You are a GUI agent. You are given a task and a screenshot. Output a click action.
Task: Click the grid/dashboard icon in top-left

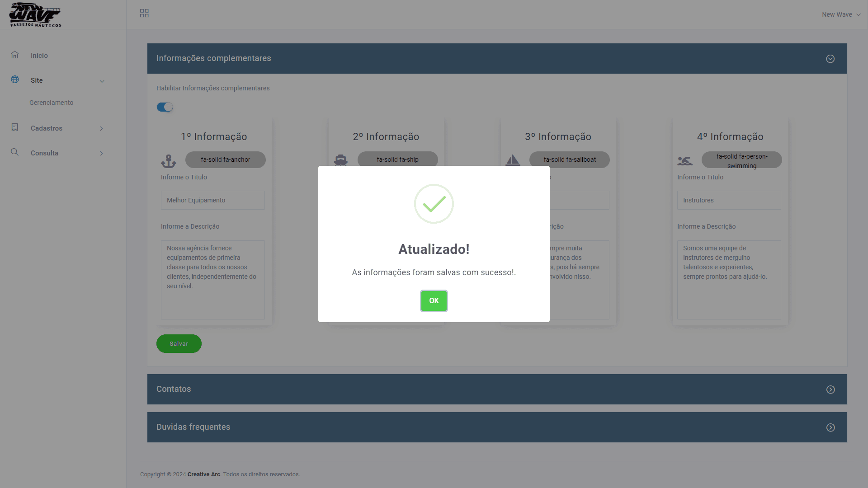144,13
